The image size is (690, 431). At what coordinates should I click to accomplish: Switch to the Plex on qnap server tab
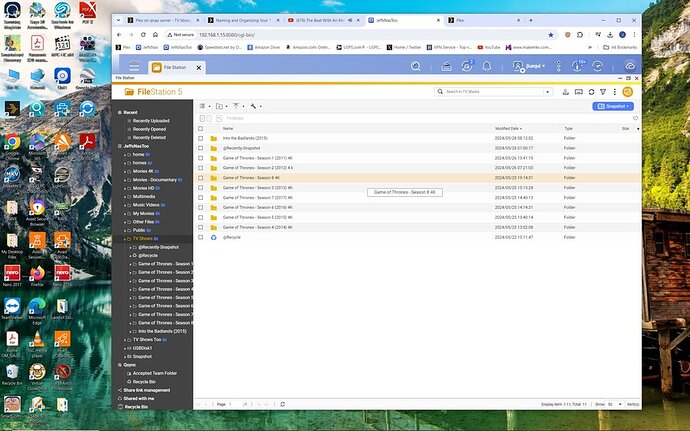tap(163, 20)
